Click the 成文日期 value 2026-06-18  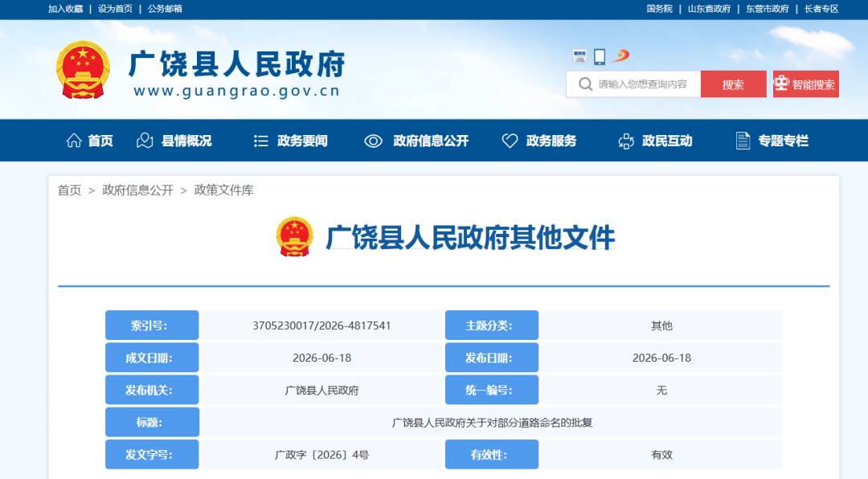pos(321,358)
